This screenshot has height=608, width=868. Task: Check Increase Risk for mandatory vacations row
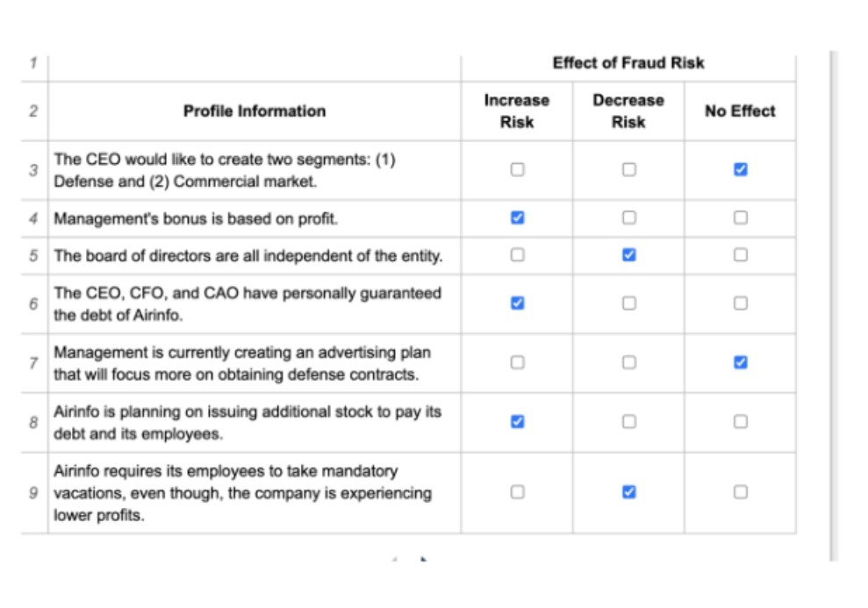[516, 492]
